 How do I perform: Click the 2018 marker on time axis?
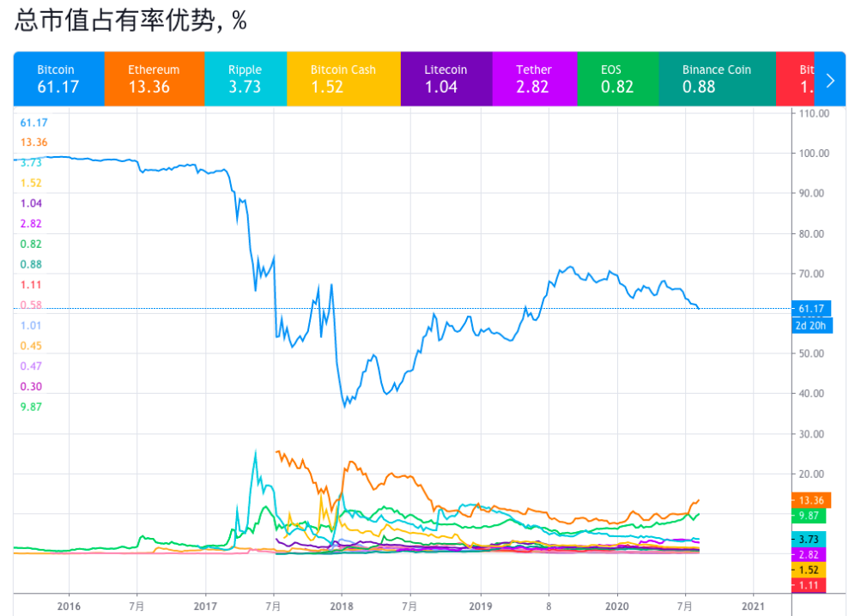(x=342, y=607)
